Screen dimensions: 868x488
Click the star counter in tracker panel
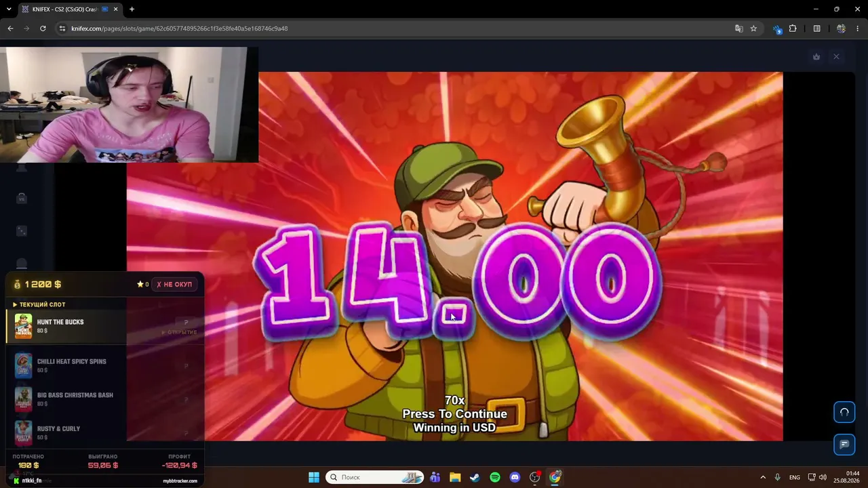click(142, 285)
